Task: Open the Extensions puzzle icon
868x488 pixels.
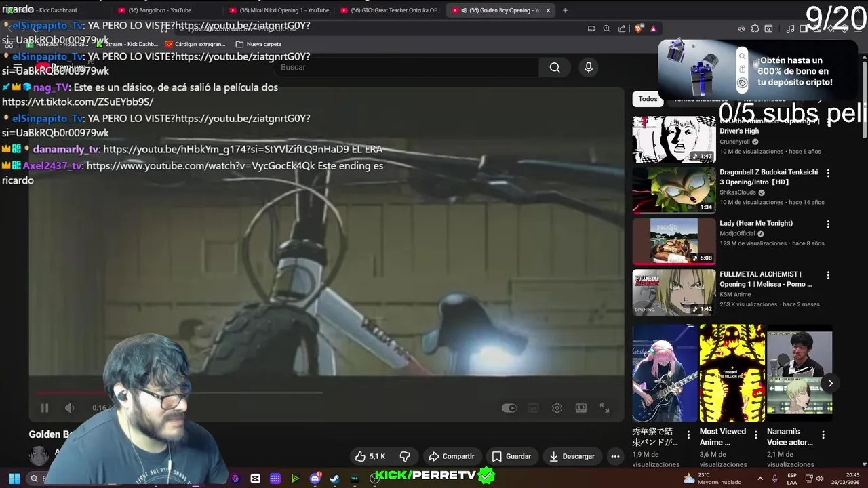Action: coord(755,28)
